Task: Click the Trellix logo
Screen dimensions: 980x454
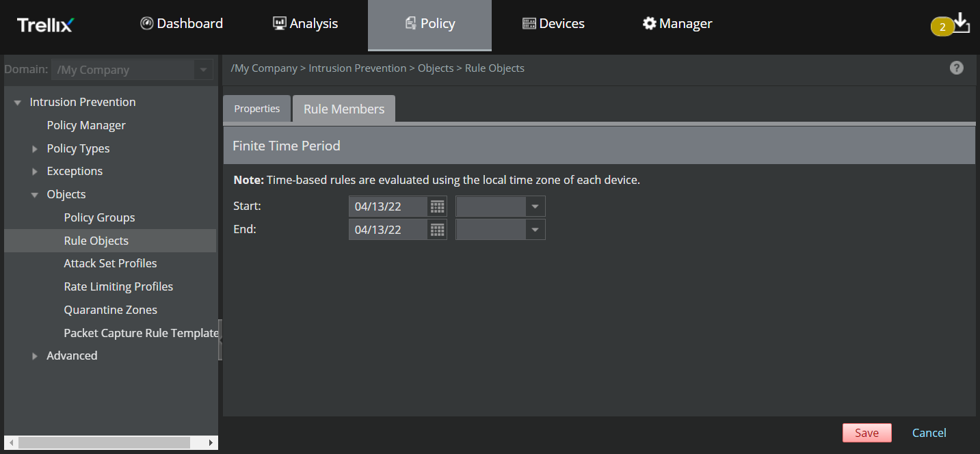Action: (x=45, y=25)
